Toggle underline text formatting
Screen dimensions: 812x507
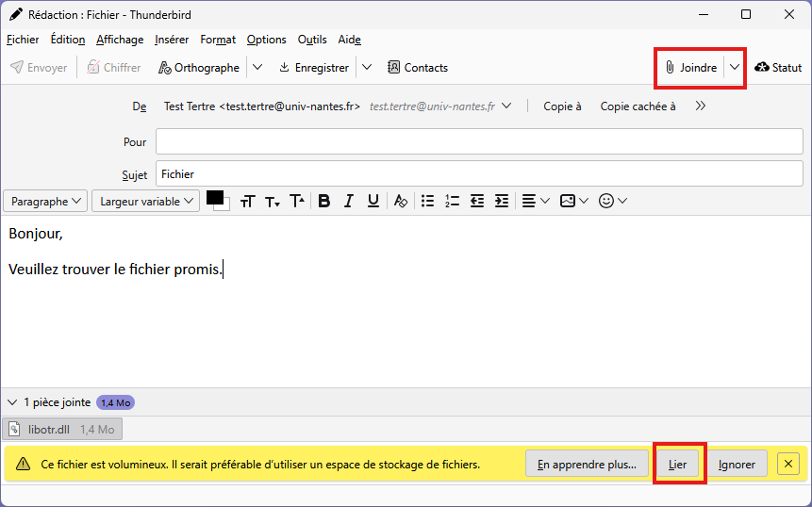(x=373, y=201)
